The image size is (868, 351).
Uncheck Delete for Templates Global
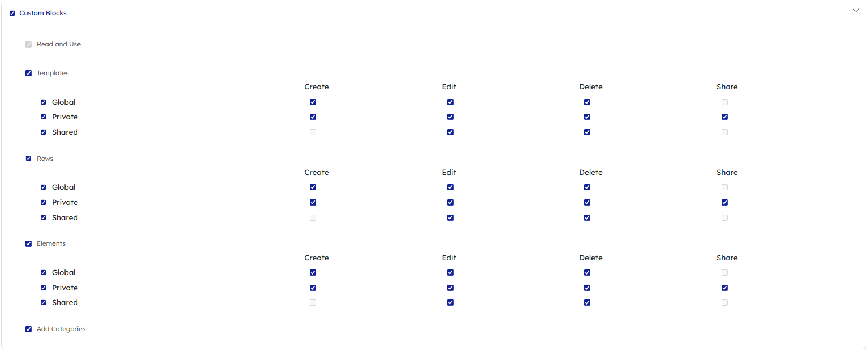(x=587, y=102)
